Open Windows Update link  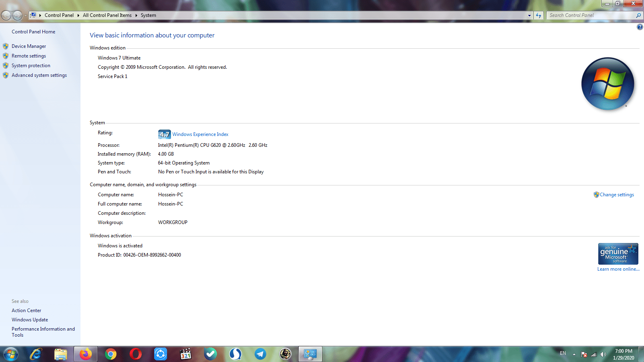click(x=30, y=320)
